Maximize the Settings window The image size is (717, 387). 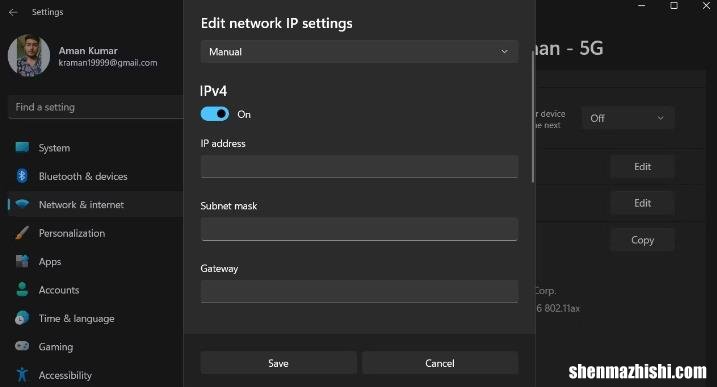674,6
